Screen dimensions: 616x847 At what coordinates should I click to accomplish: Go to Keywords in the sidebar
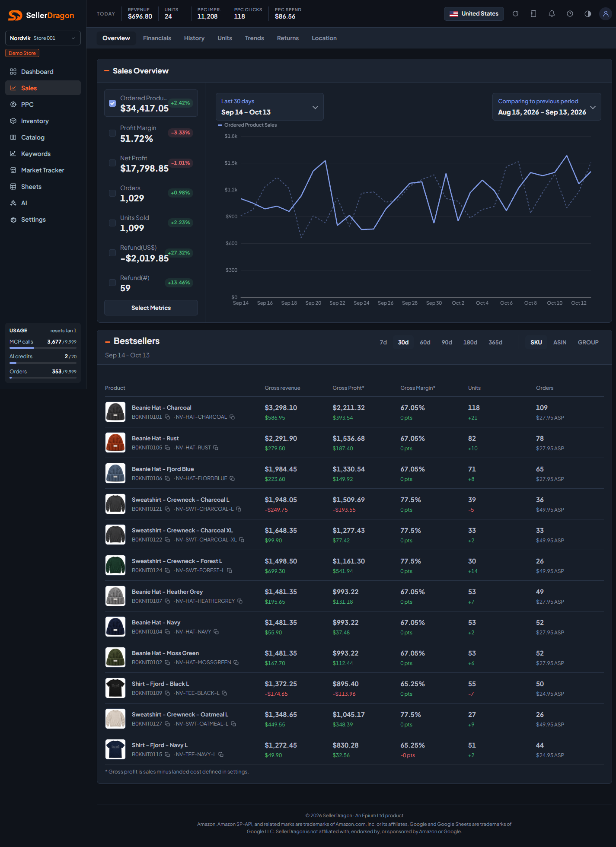click(x=43, y=154)
